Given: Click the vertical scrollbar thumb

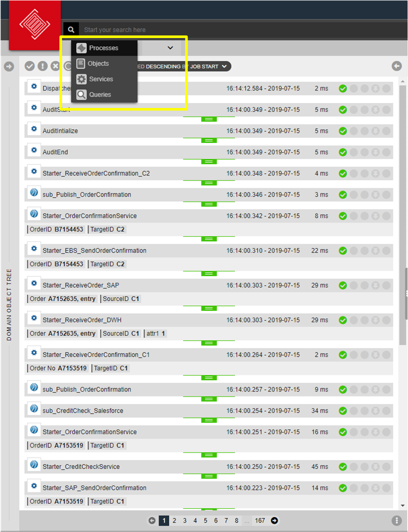Looking at the screenshot, I should (402, 215).
